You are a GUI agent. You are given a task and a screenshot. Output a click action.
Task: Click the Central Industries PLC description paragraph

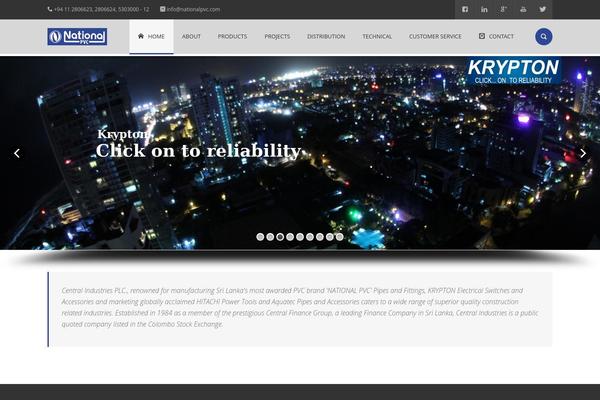coord(300,307)
